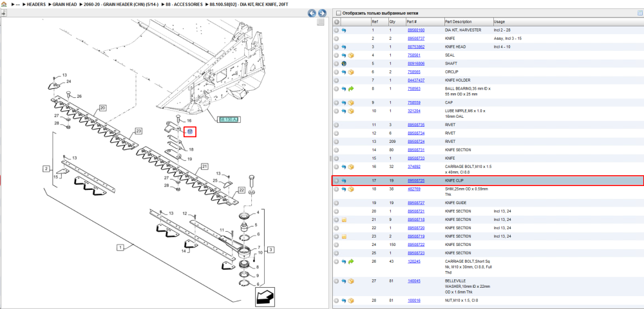Click package box icon in BELLEVILLE WASHER row
The width and height of the screenshot is (644, 309).
coord(351,281)
